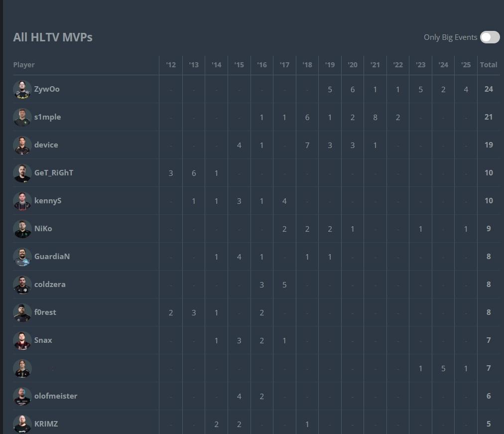Screen dimensions: 504x434
Task: Open the device player link
Action: pyautogui.click(x=46, y=145)
